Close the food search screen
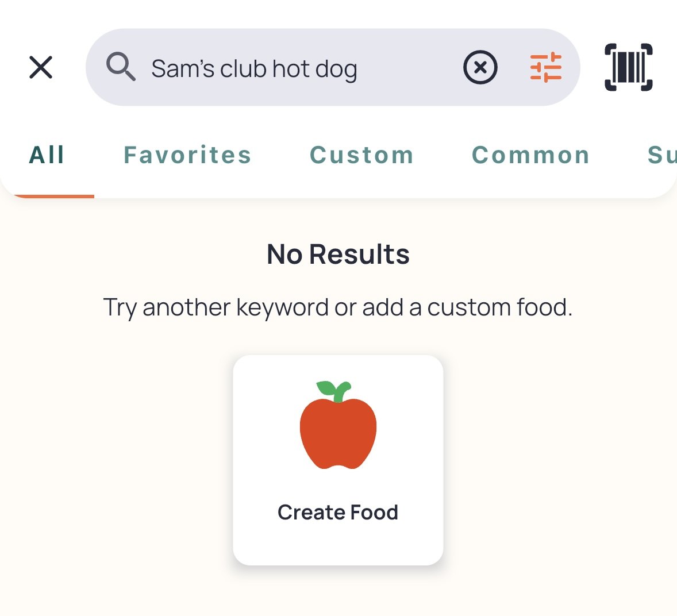The width and height of the screenshot is (677, 616). 41,67
